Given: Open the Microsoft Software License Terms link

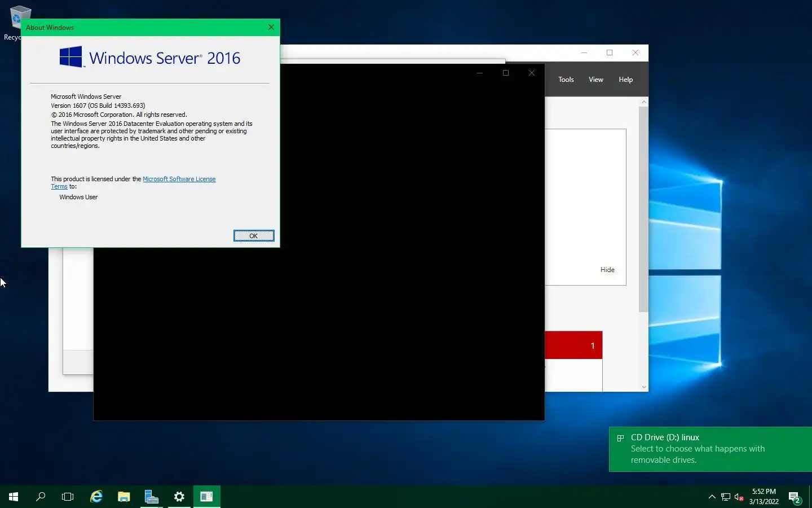Looking at the screenshot, I should pos(179,179).
